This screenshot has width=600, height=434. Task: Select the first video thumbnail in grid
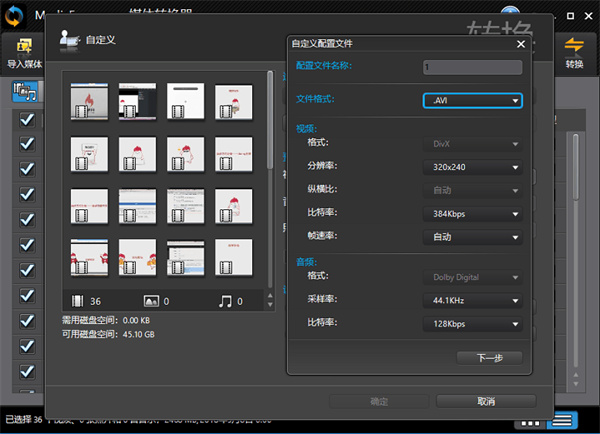(88, 102)
